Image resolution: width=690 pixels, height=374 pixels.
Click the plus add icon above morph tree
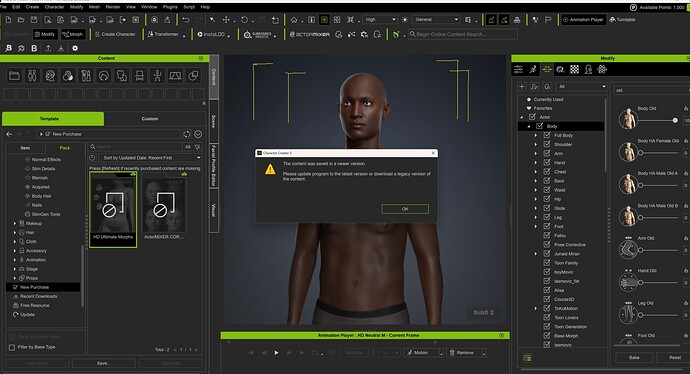point(522,87)
